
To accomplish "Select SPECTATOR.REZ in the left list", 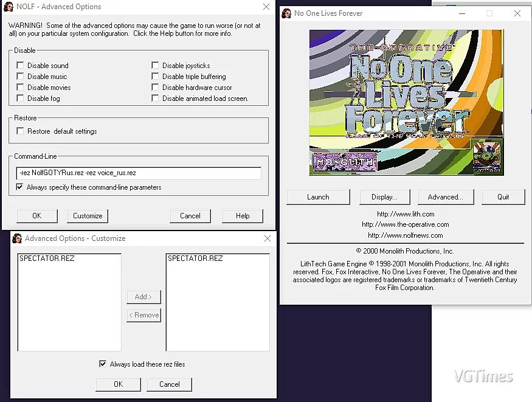I will [x=47, y=258].
